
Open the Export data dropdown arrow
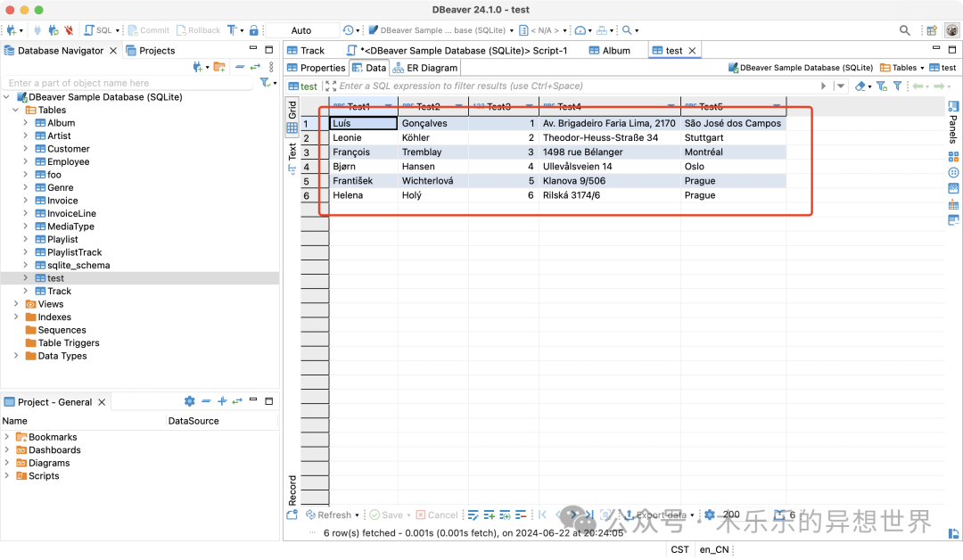(692, 515)
